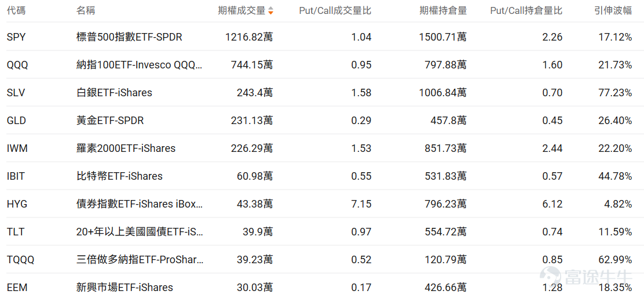Open the TQQQ ticker code
The height and width of the screenshot is (298, 644).
coord(20,259)
